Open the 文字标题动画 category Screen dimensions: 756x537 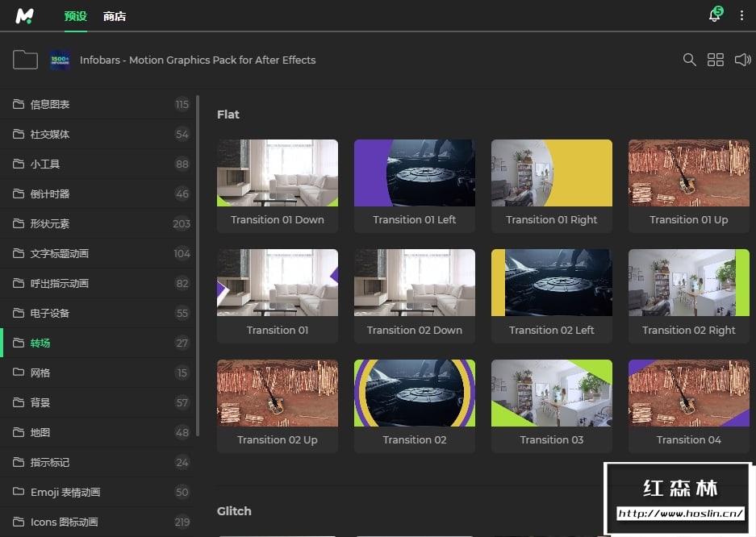pos(98,254)
